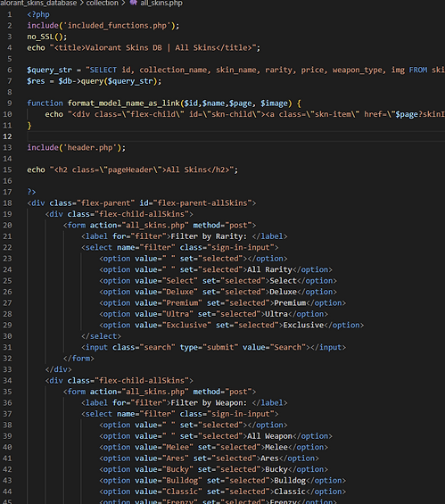445x504 pixels.
Task: Click the closing </form> tag on line 32
Action: pos(78,359)
